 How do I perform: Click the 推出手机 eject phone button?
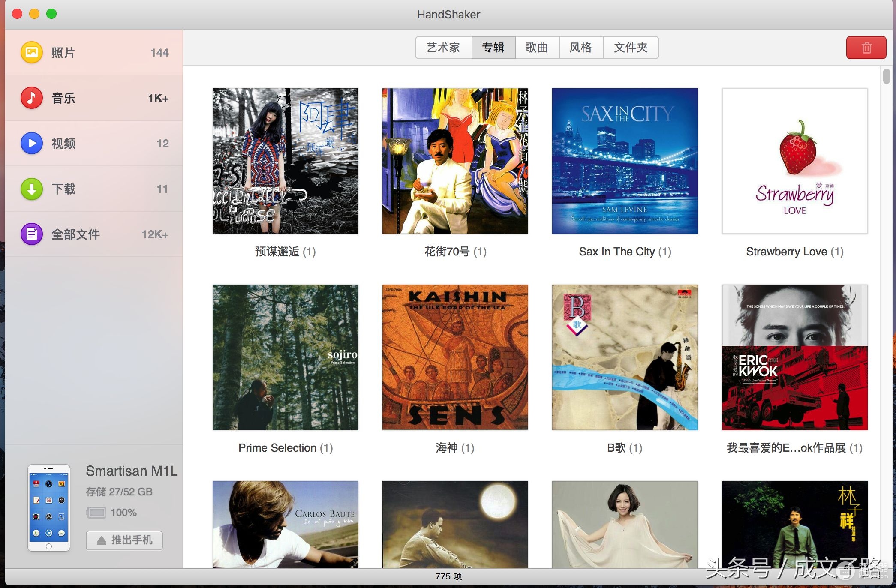coord(124,540)
